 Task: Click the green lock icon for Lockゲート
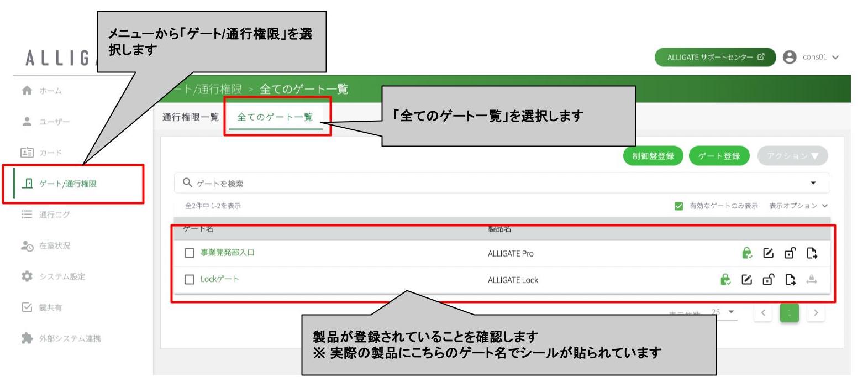click(x=725, y=279)
